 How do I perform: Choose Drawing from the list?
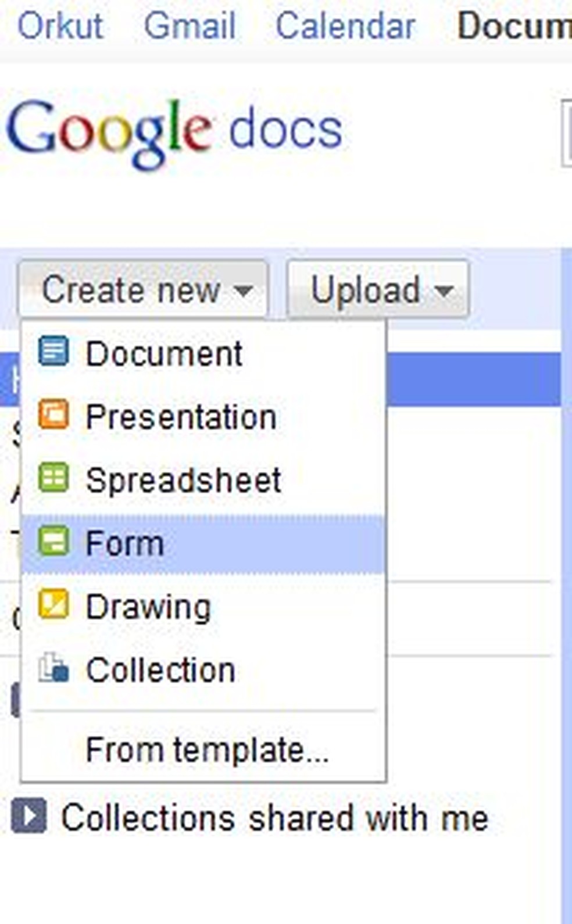pos(148,607)
